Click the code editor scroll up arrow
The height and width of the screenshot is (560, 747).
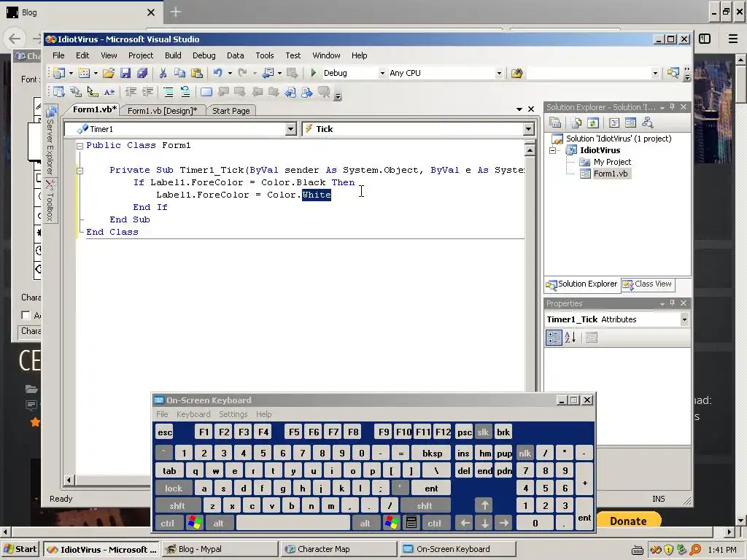tap(530, 150)
